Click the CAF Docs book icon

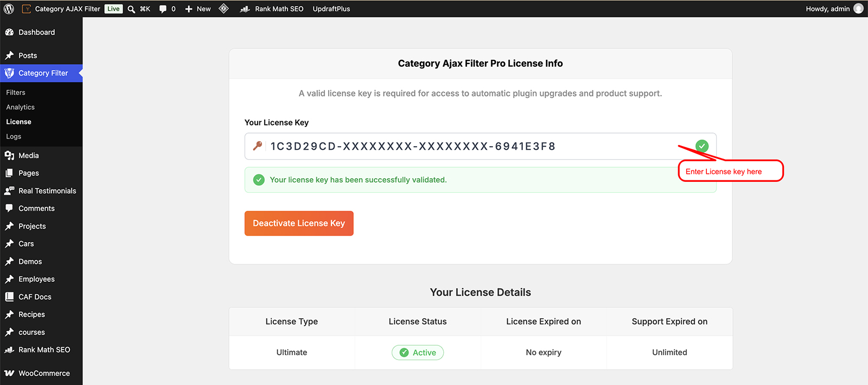pyautogui.click(x=9, y=296)
